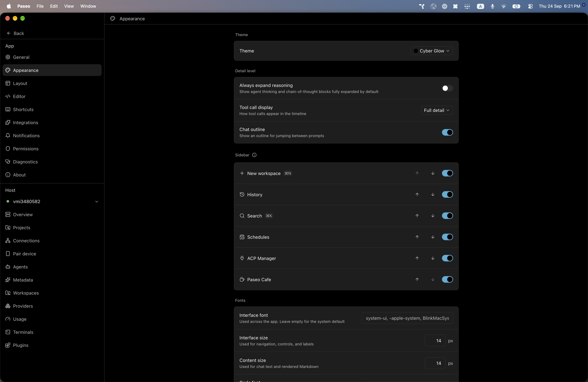This screenshot has width=588, height=382.
Task: Expand the vmi3480582 host chevron
Action: pos(97,201)
